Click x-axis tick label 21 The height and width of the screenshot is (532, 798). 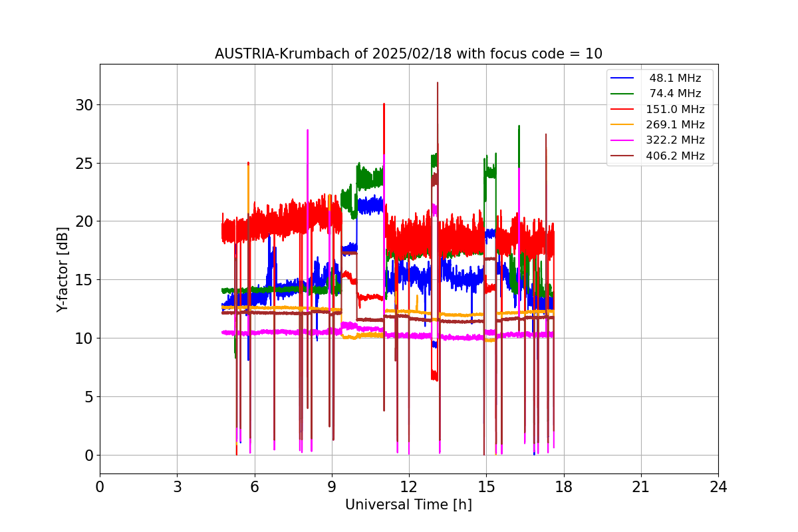(x=640, y=487)
